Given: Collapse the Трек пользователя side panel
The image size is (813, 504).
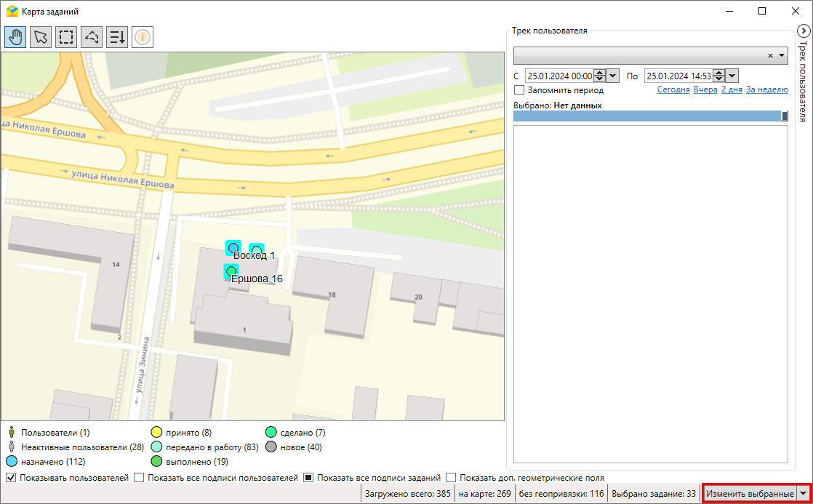Looking at the screenshot, I should click(x=803, y=31).
